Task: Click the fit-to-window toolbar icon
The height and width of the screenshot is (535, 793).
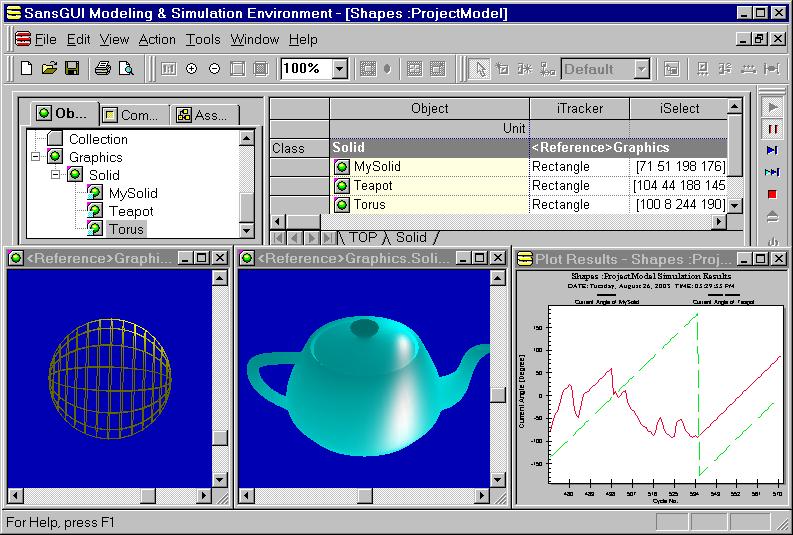Action: (237, 69)
